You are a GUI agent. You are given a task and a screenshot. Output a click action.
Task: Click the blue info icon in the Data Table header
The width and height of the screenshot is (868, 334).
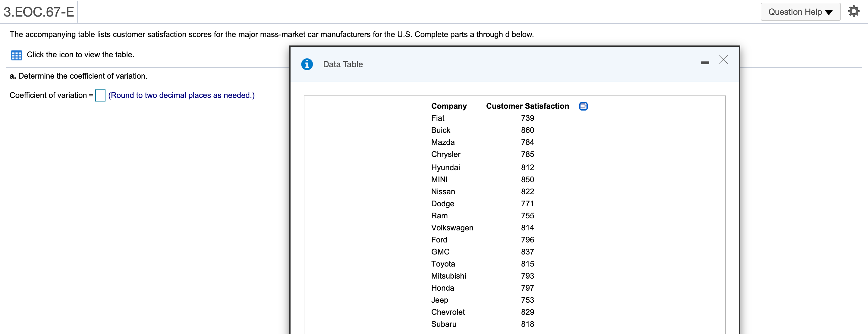pos(307,64)
